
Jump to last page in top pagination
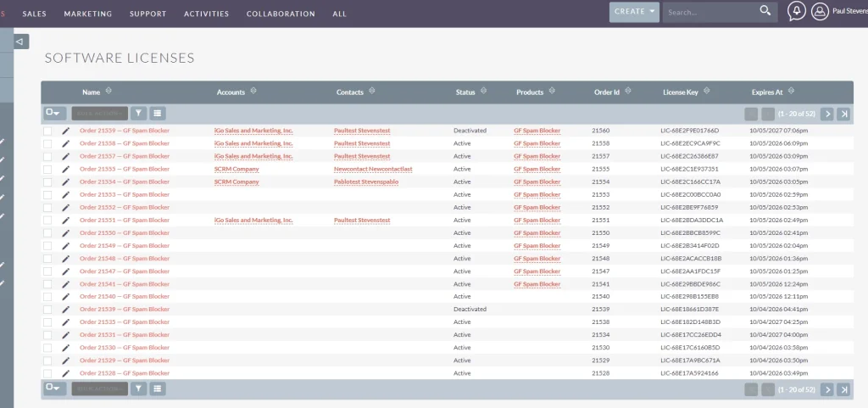[843, 114]
